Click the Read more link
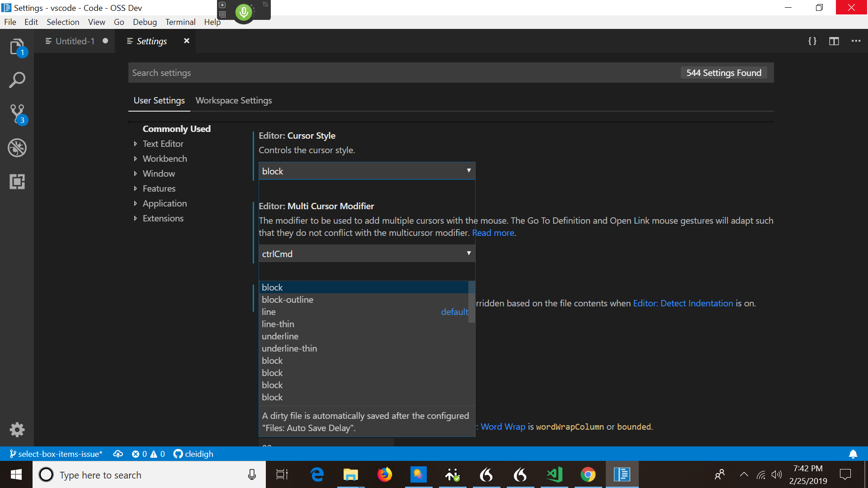 coord(493,233)
